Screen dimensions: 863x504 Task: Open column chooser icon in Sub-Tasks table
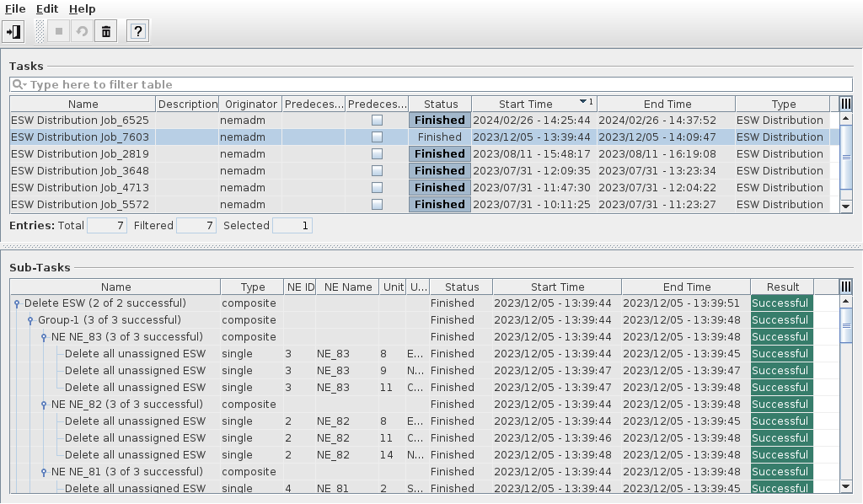pyautogui.click(x=846, y=287)
